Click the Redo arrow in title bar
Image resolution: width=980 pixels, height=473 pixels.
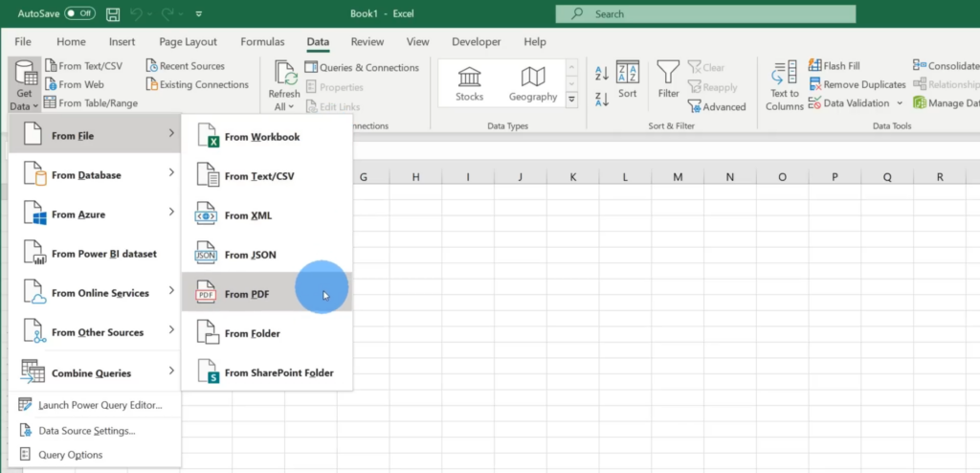click(x=167, y=13)
